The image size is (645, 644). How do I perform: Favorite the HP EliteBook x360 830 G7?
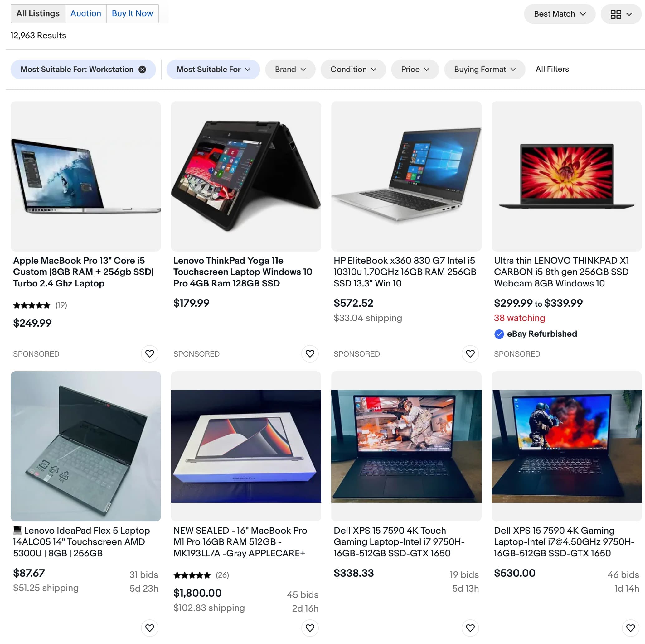470,354
